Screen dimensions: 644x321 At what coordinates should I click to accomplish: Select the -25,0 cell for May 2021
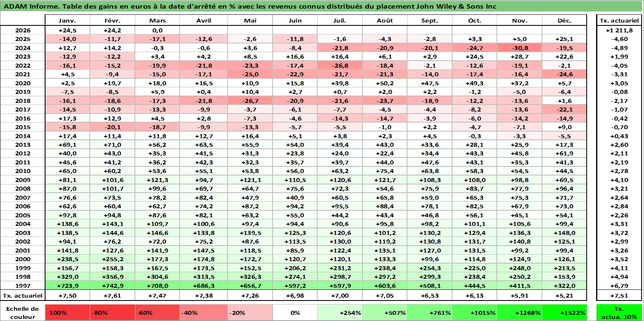click(250, 74)
